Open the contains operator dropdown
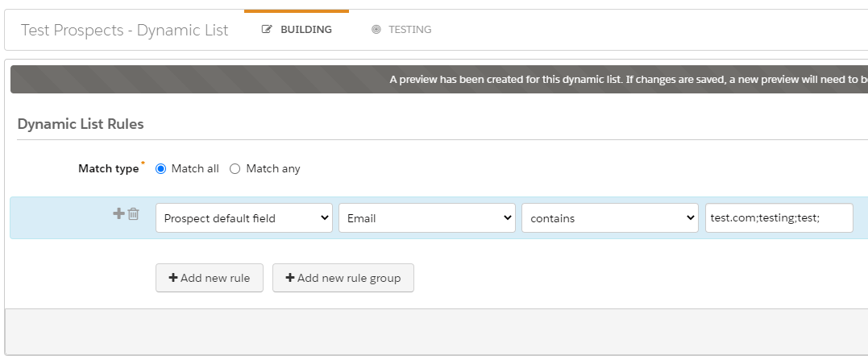 point(609,218)
